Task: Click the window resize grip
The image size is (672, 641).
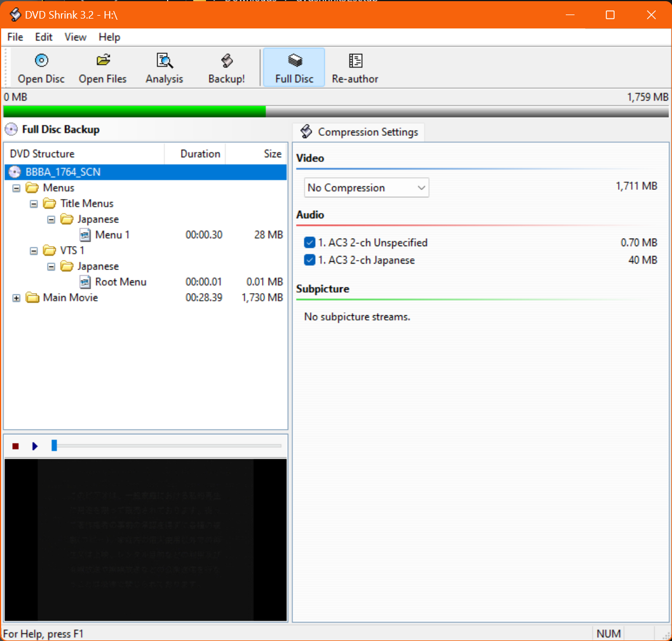Action: [x=666, y=635]
